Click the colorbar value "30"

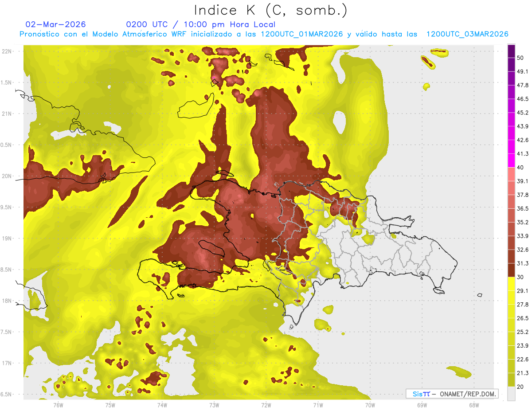pyautogui.click(x=521, y=277)
